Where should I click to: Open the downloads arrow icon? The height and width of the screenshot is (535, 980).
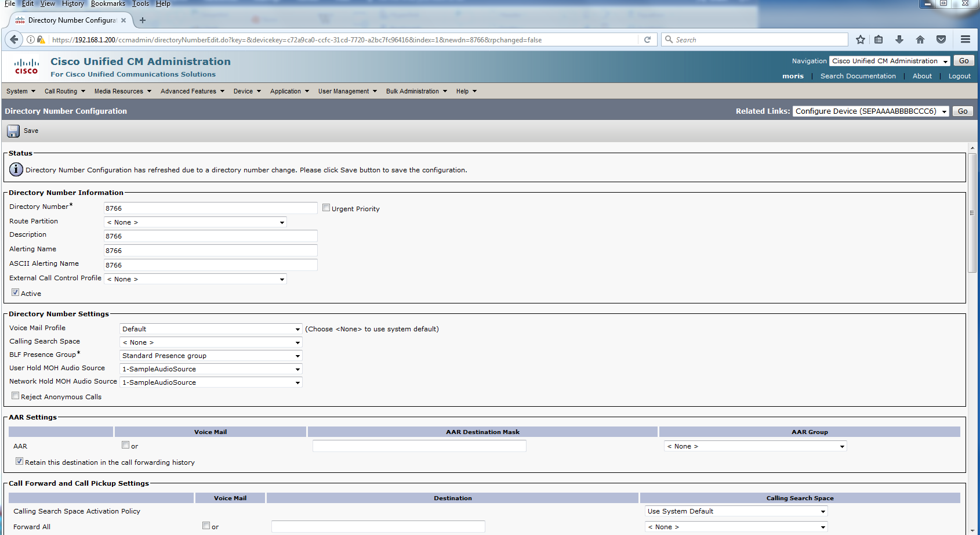click(899, 39)
